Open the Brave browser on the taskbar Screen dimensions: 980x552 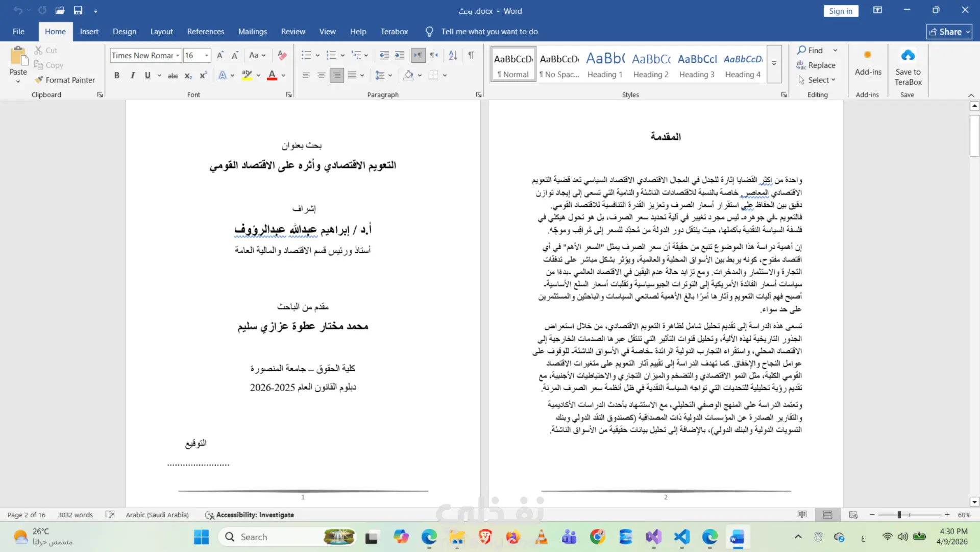coord(485,537)
